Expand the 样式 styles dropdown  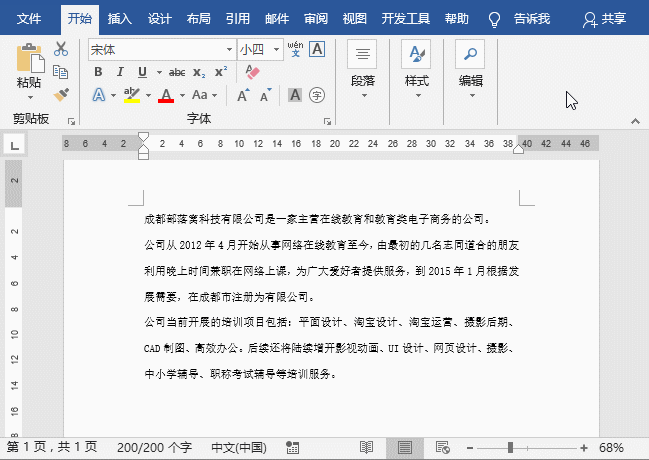coord(416,96)
